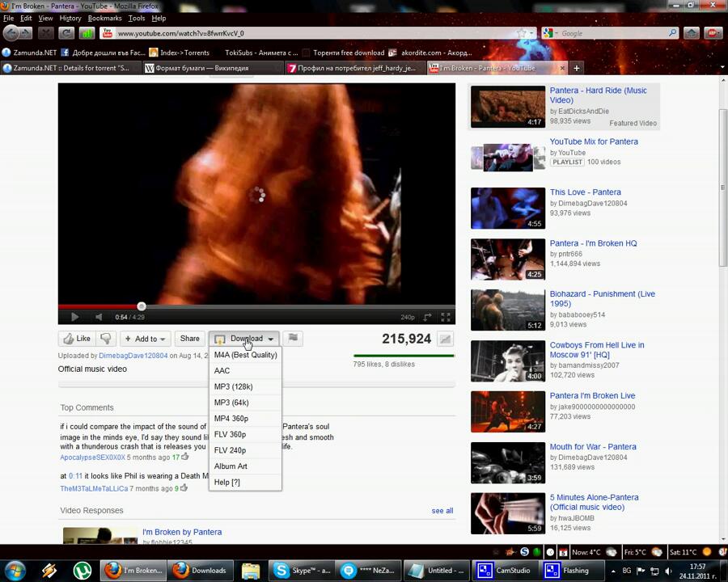Viewport: 728px width, 582px height.
Task: Open the 240p video quality selector
Action: [x=408, y=318]
